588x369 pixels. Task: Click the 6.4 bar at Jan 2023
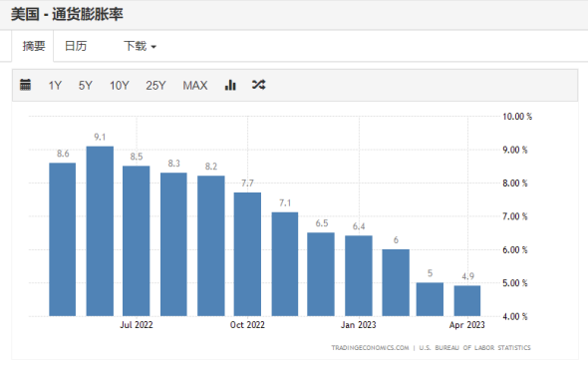tap(359, 276)
